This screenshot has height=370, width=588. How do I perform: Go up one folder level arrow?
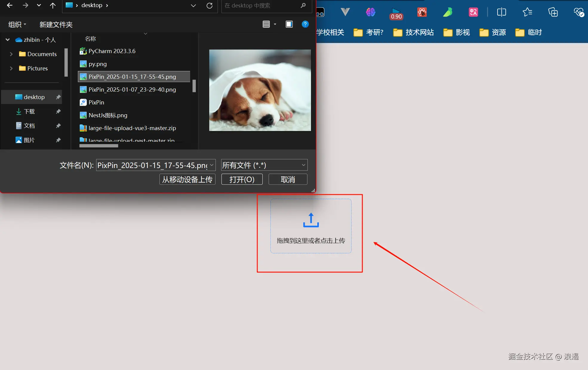click(x=53, y=5)
